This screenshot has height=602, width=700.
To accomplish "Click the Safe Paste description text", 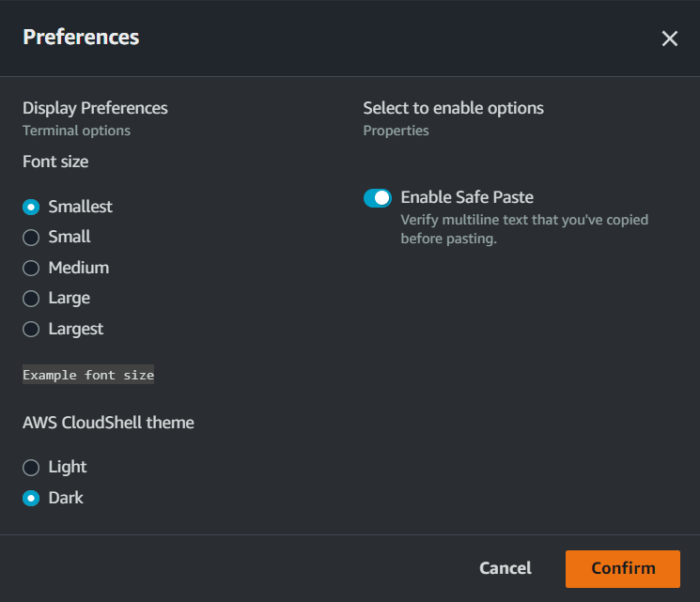I will pos(523,229).
